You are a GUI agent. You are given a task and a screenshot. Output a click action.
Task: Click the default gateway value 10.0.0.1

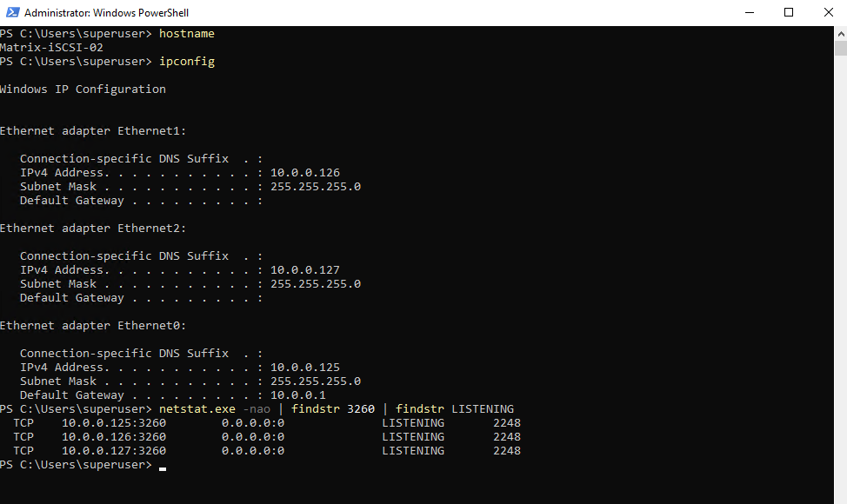click(298, 395)
